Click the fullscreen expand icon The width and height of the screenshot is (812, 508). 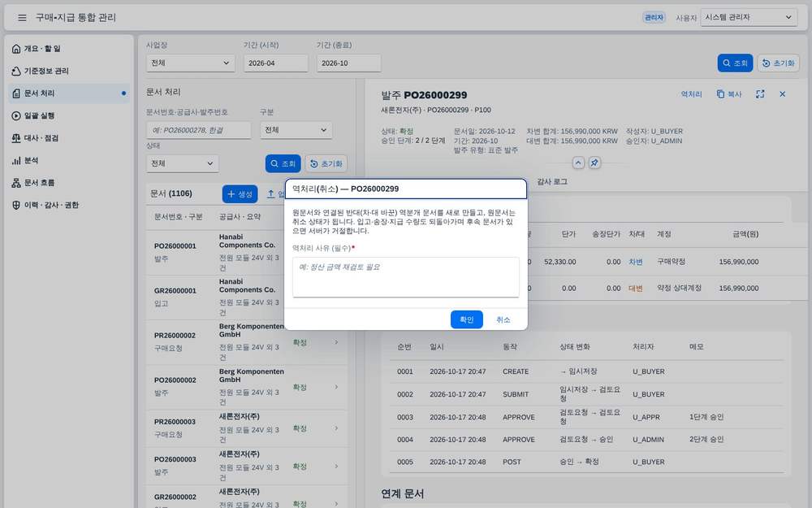(760, 94)
